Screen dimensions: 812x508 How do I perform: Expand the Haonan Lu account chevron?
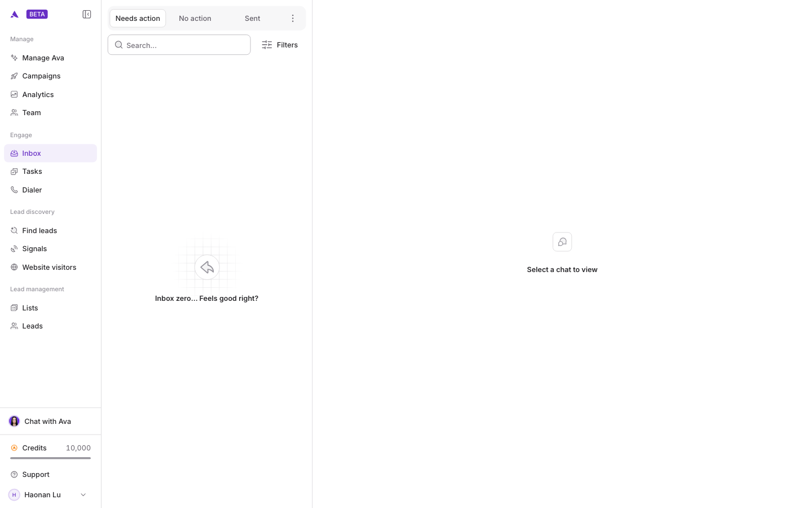(x=83, y=495)
